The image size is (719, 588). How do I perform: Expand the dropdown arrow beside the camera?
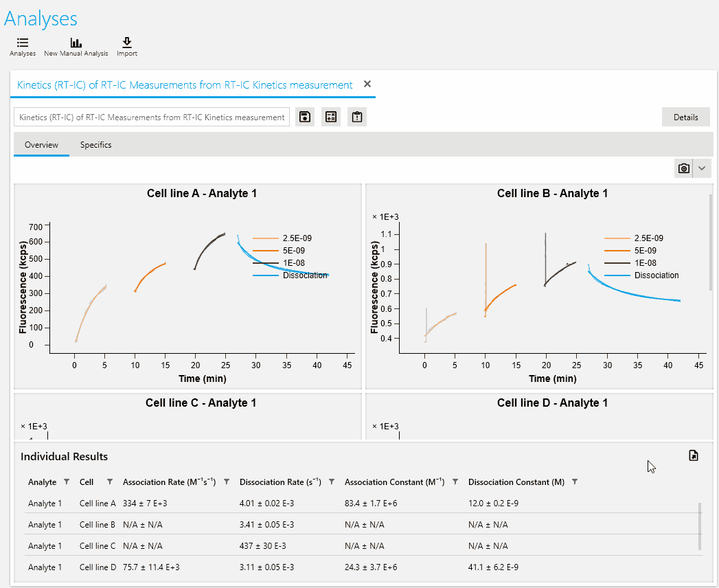pyautogui.click(x=702, y=168)
